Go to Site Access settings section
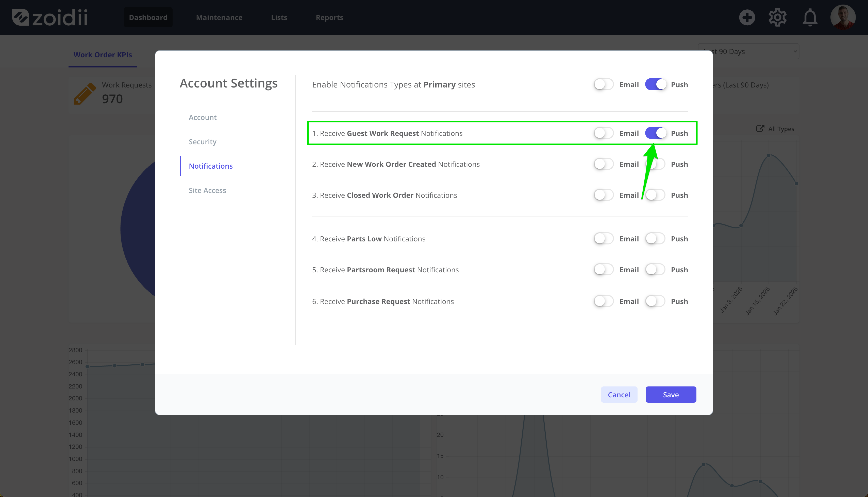 (207, 190)
